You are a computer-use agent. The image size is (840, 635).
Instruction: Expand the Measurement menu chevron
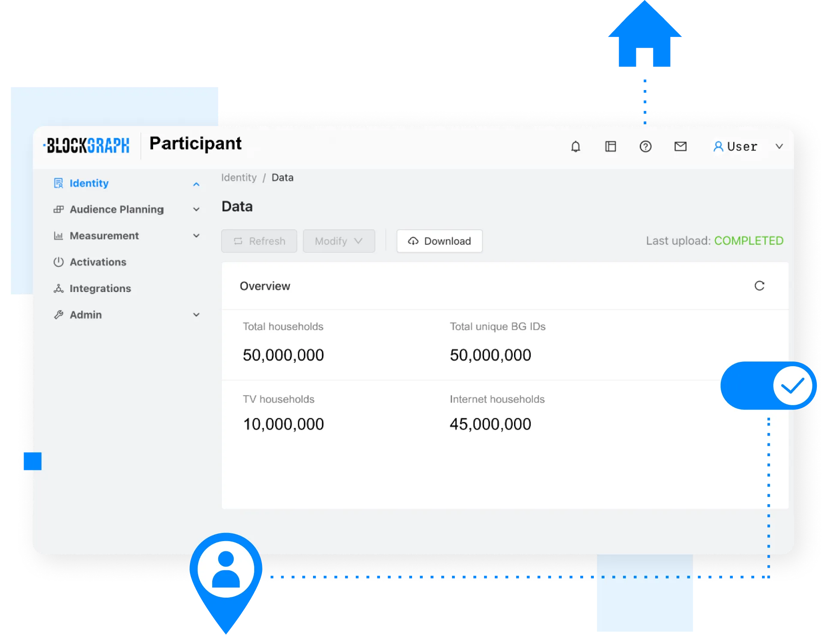[196, 236]
